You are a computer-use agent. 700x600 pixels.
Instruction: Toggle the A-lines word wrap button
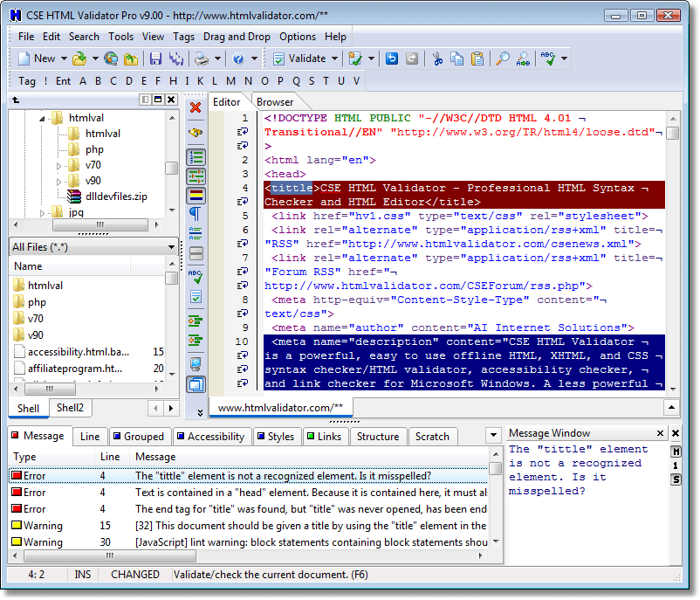(x=196, y=233)
